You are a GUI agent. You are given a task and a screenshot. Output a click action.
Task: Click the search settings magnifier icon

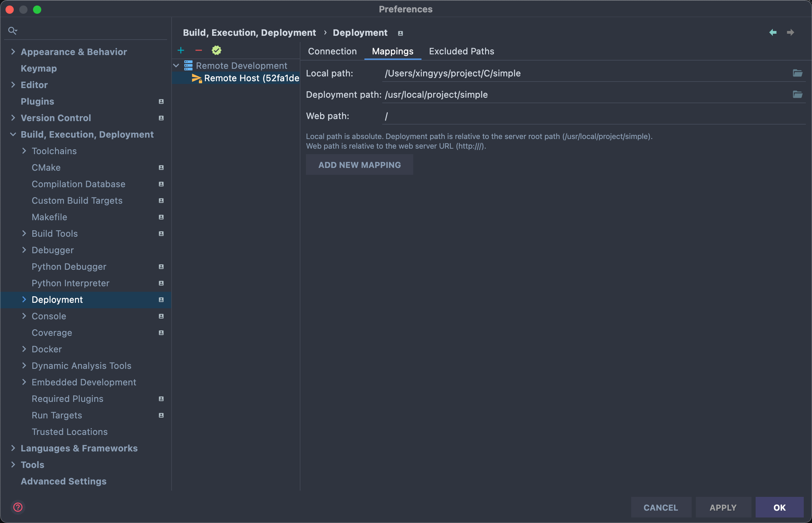click(x=12, y=31)
